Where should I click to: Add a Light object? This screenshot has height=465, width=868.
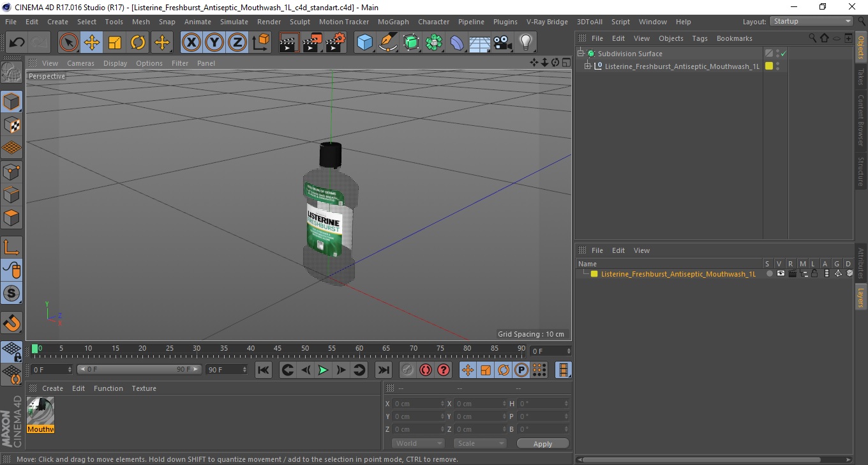(x=525, y=43)
